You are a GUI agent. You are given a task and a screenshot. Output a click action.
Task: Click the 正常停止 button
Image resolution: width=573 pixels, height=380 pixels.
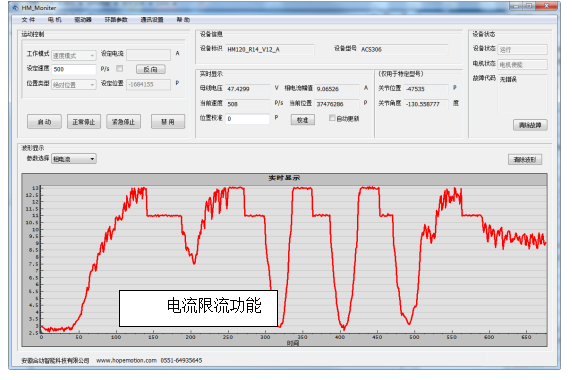pos(84,122)
